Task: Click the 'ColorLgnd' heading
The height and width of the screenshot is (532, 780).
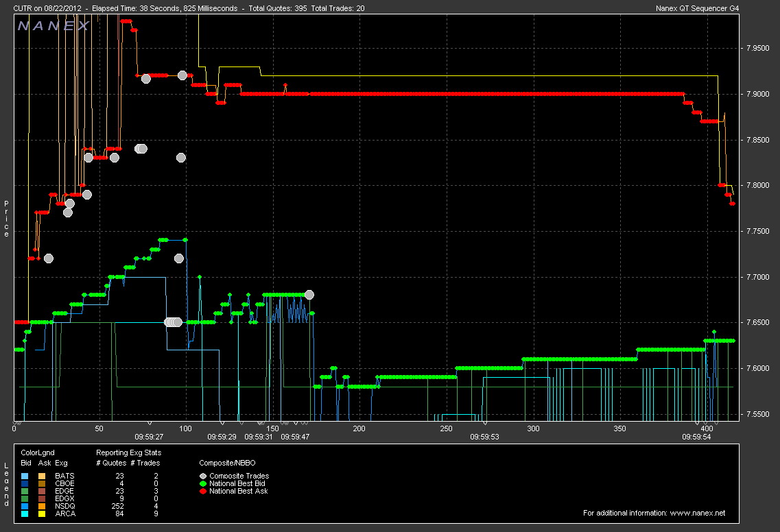Action: pos(38,453)
